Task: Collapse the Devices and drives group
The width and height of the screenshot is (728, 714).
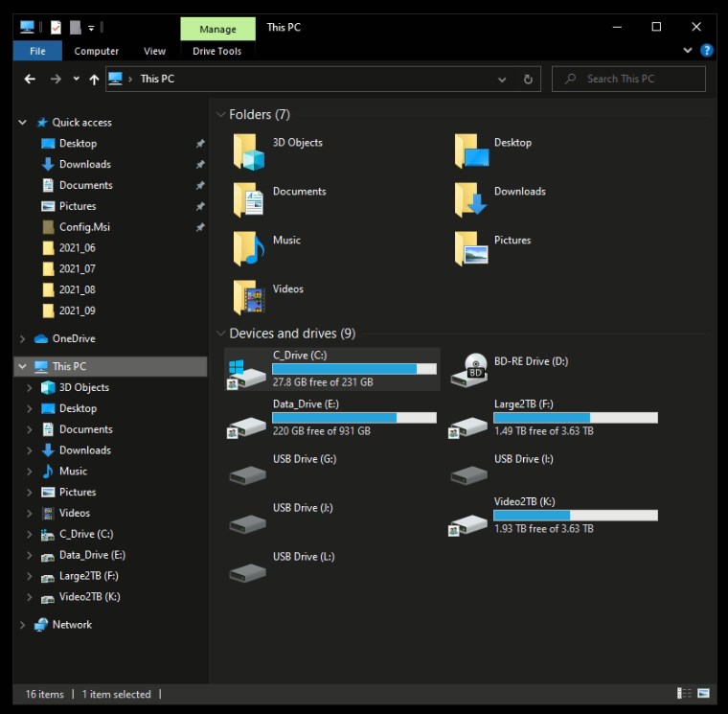Action: [220, 334]
